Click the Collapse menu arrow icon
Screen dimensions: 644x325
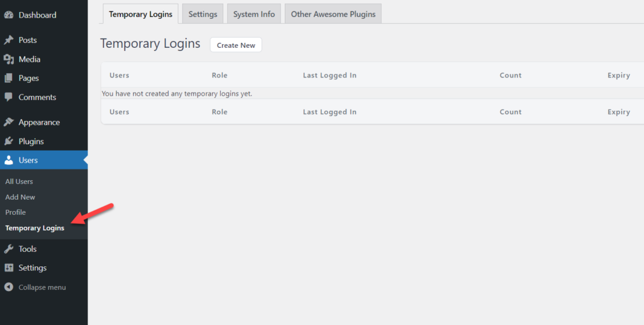(x=9, y=287)
